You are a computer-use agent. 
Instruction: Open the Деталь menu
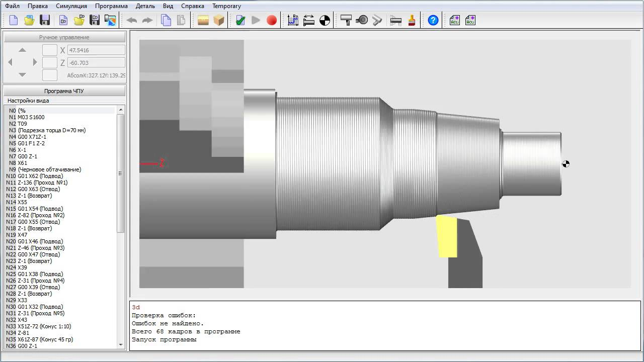[x=145, y=6]
